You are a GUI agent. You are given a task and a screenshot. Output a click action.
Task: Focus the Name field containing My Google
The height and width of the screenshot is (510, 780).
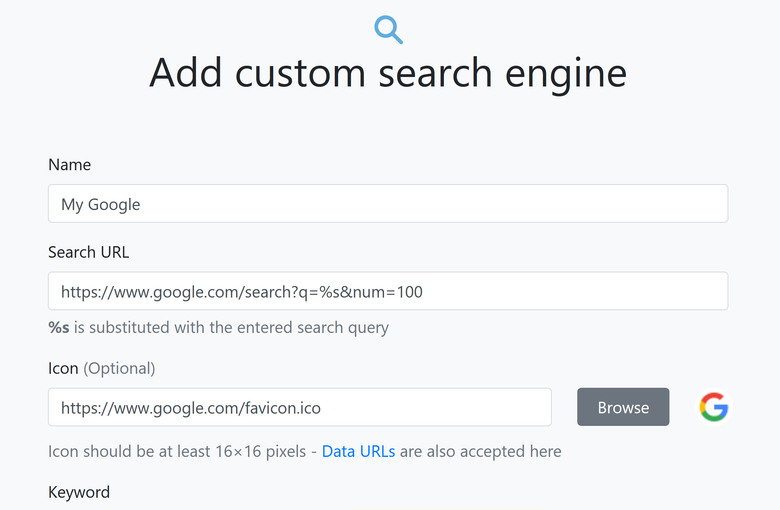point(387,204)
